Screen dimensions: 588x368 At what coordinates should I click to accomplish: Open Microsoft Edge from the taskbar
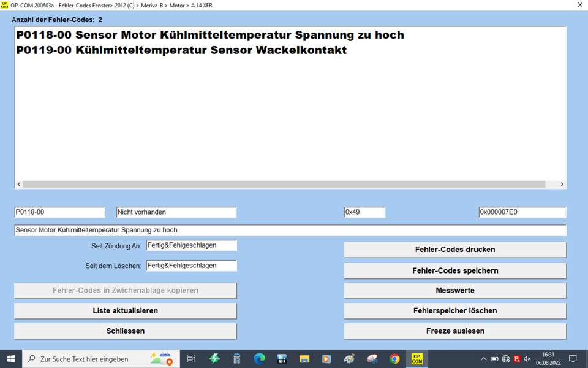[x=259, y=359]
